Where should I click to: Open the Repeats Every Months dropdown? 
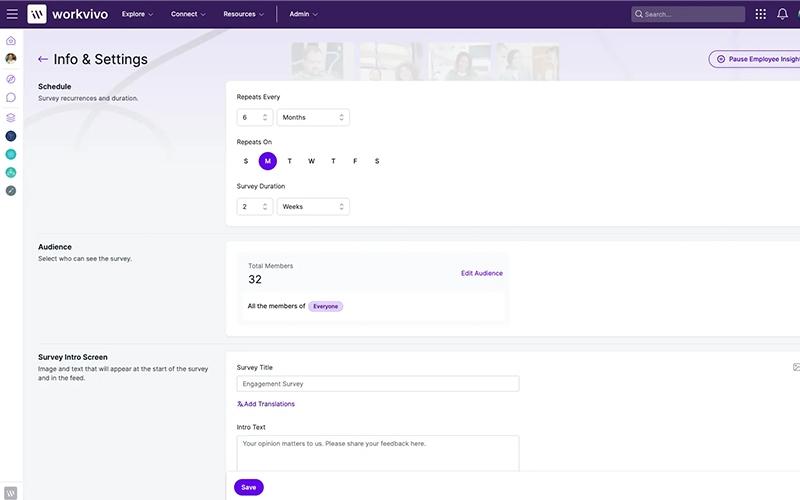pyautogui.click(x=313, y=117)
